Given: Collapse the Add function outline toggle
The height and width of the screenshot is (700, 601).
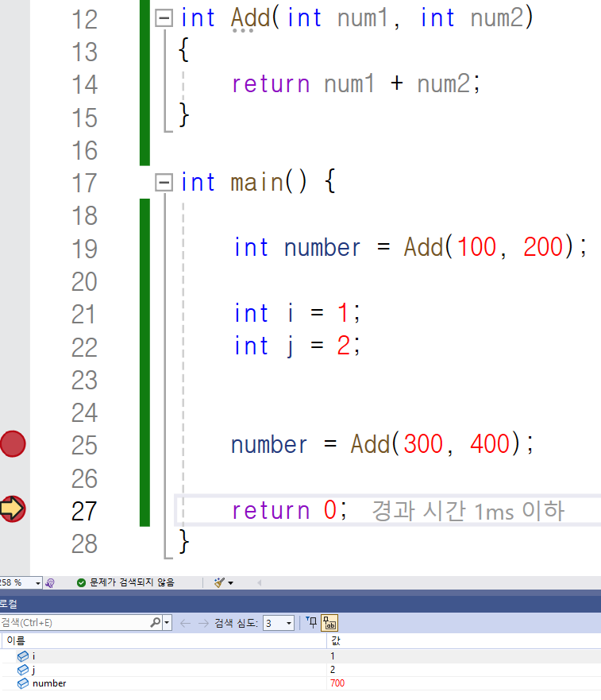Looking at the screenshot, I should [x=164, y=18].
